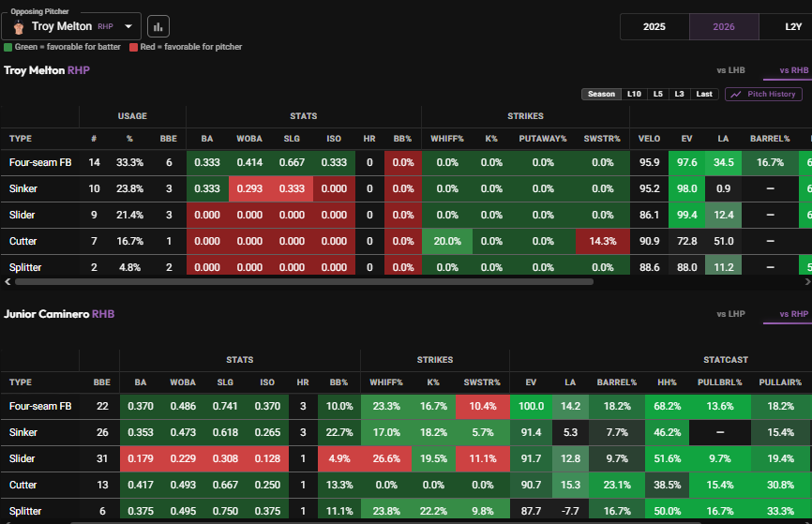Image resolution: width=812 pixels, height=524 pixels.
Task: Click the right arrow of horizontal scrollbar
Action: [x=807, y=281]
